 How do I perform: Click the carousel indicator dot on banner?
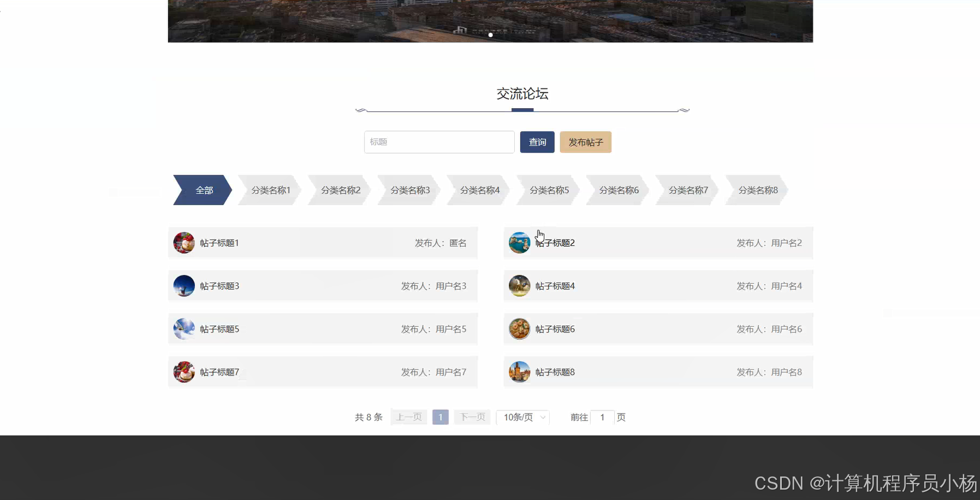coord(490,35)
